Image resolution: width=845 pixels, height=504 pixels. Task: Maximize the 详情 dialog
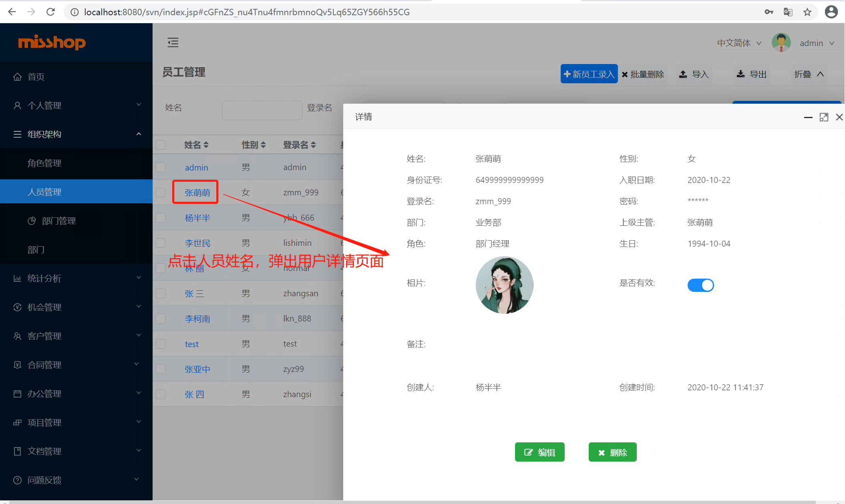(x=824, y=117)
